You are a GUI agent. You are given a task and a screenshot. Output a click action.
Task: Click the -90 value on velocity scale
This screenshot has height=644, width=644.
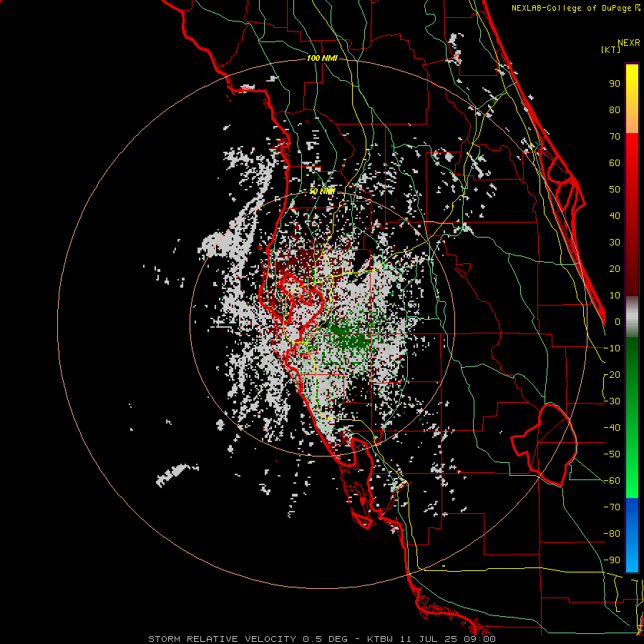click(x=612, y=560)
